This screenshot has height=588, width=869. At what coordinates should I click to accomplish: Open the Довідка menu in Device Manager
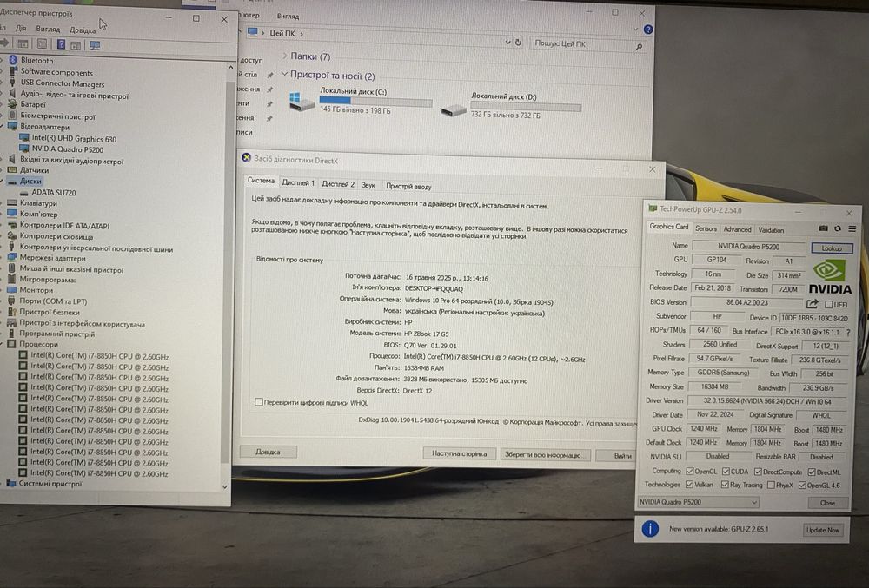[x=83, y=30]
